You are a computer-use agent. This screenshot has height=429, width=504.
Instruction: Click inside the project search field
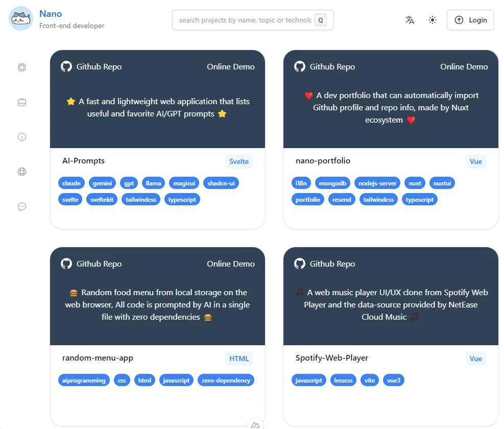(x=245, y=20)
